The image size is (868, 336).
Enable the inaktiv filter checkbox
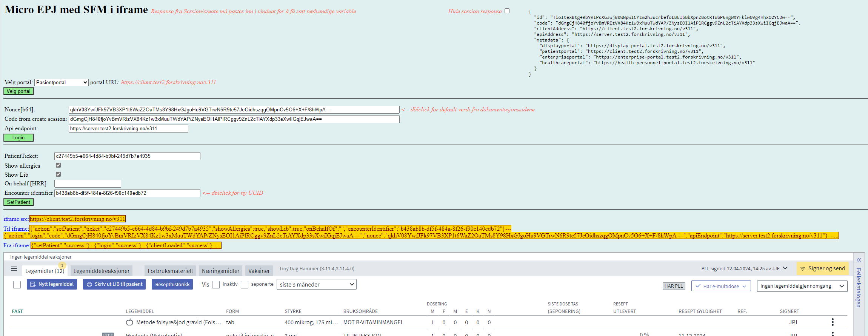(216, 285)
